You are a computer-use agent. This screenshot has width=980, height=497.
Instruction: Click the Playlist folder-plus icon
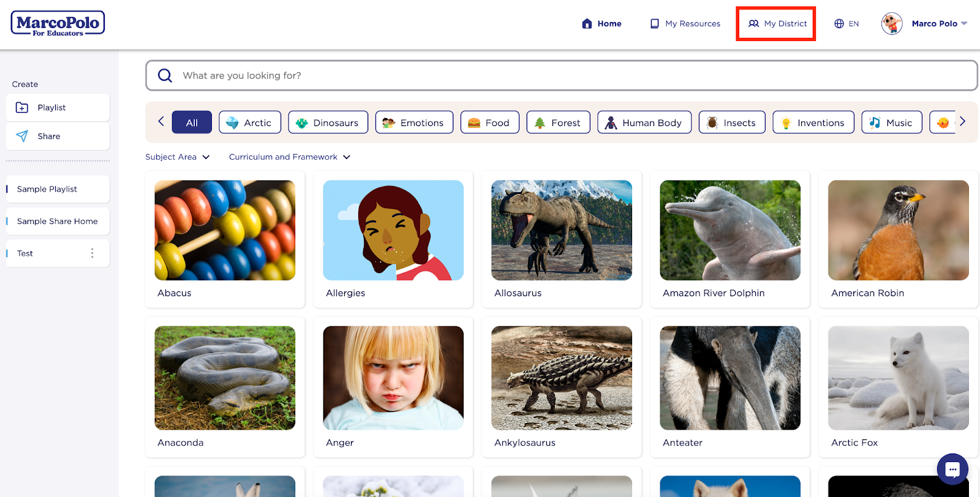click(x=22, y=107)
